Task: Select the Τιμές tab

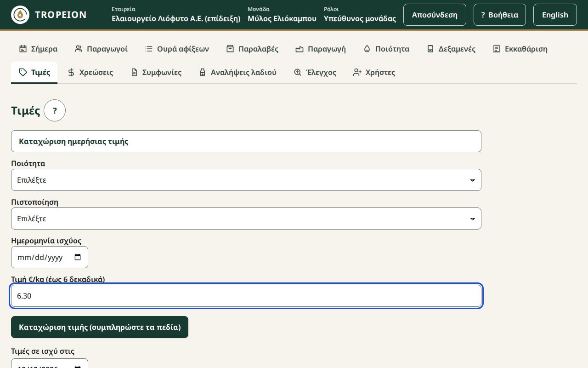Action: [34, 72]
